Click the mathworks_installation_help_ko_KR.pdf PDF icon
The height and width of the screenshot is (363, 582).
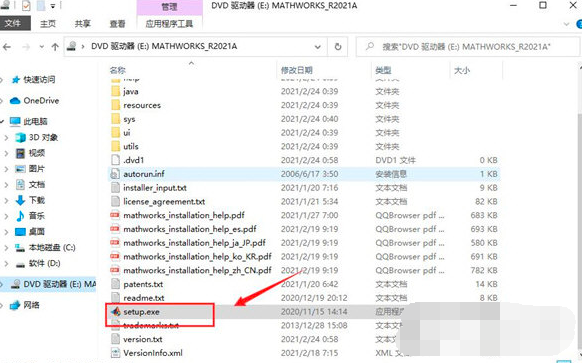(x=115, y=256)
